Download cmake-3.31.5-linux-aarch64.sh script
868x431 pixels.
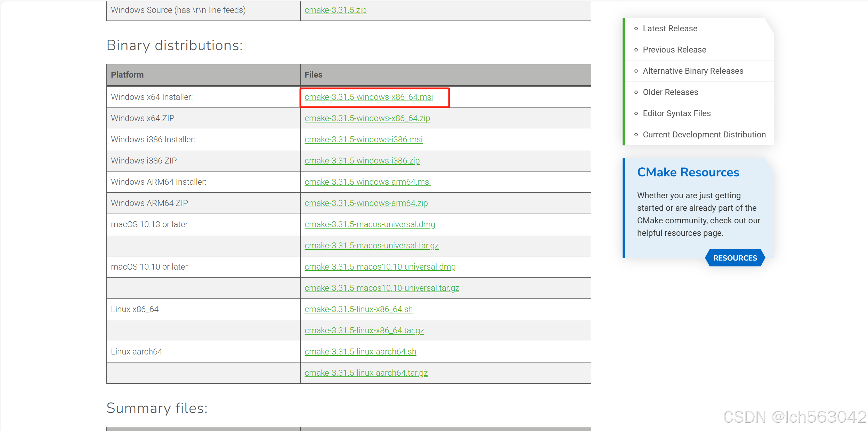pos(360,352)
